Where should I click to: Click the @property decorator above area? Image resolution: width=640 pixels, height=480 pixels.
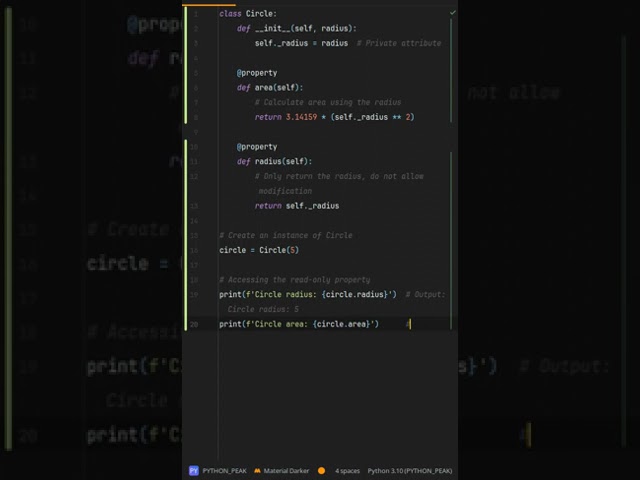[257, 73]
